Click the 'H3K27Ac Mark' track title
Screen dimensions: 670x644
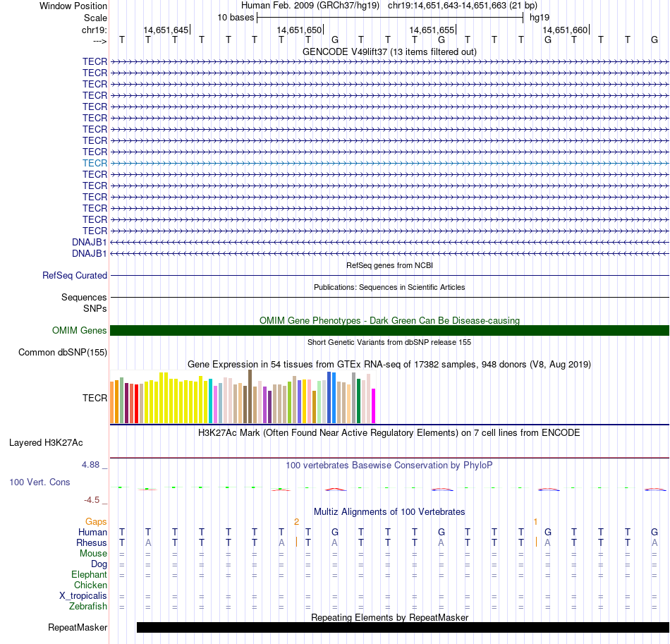click(389, 433)
